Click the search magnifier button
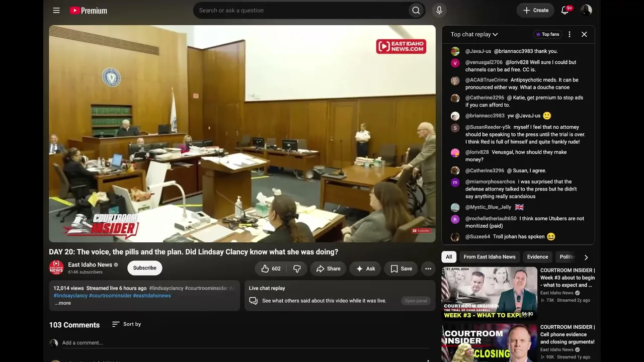The width and height of the screenshot is (644, 362). [x=416, y=10]
